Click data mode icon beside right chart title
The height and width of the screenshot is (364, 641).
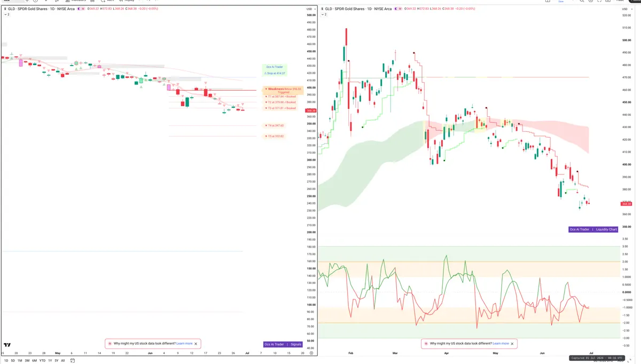[400, 9]
